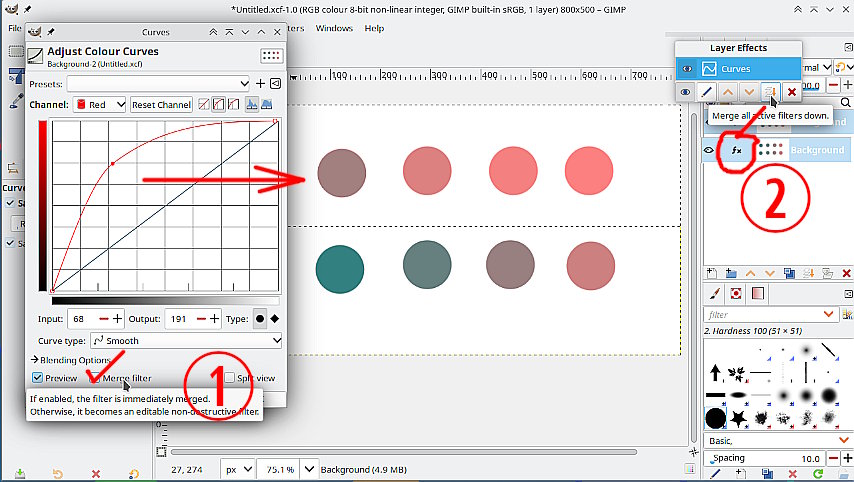Image resolution: width=854 pixels, height=482 pixels.
Task: Open the Channel dropdown showing Red
Action: 100,105
